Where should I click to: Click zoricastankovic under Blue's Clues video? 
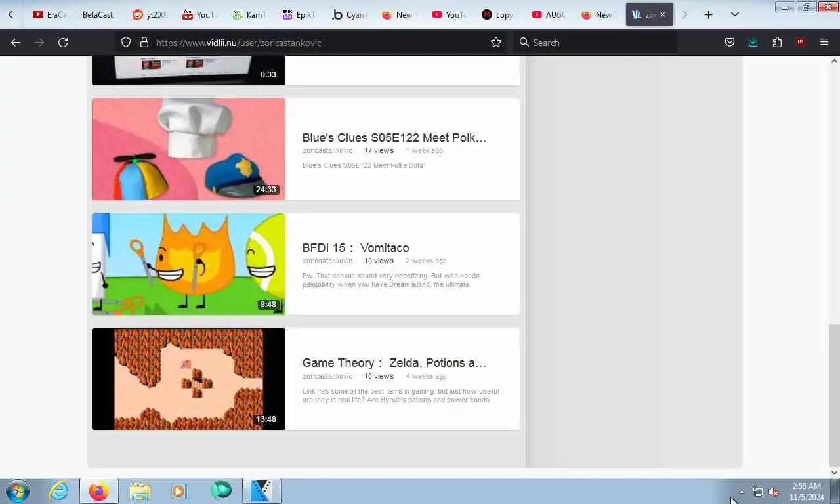point(327,150)
